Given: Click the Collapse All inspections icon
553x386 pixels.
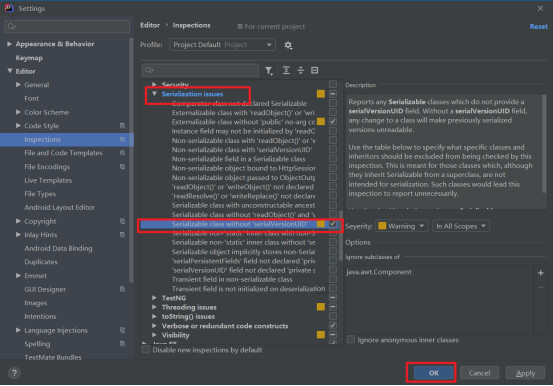Looking at the screenshot, I should click(300, 70).
